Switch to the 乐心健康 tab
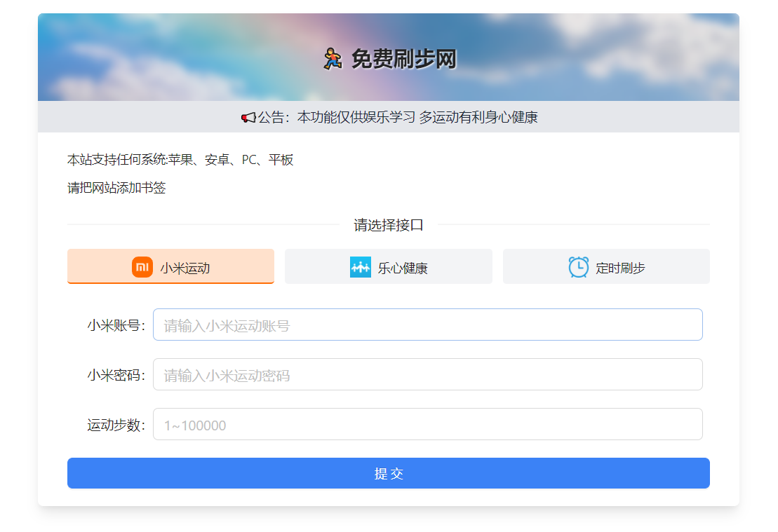This screenshot has width=778, height=532. click(403, 268)
